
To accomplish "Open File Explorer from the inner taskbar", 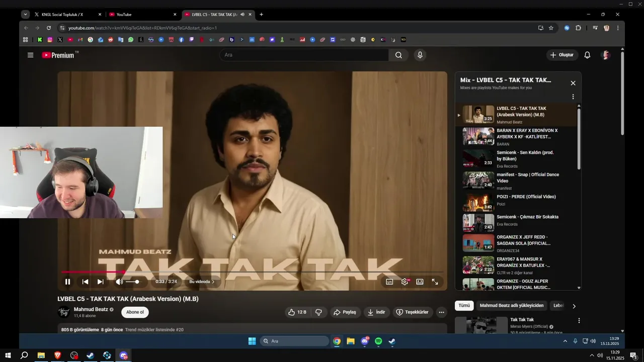I will pyautogui.click(x=351, y=341).
